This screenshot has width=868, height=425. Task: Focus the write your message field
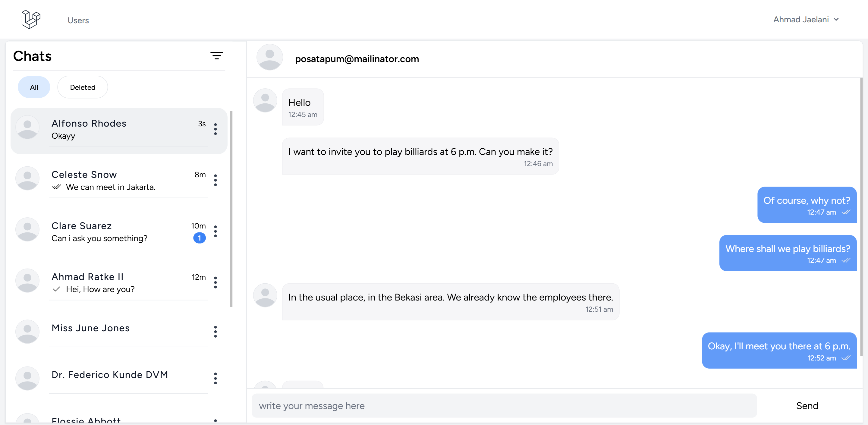(x=504, y=406)
